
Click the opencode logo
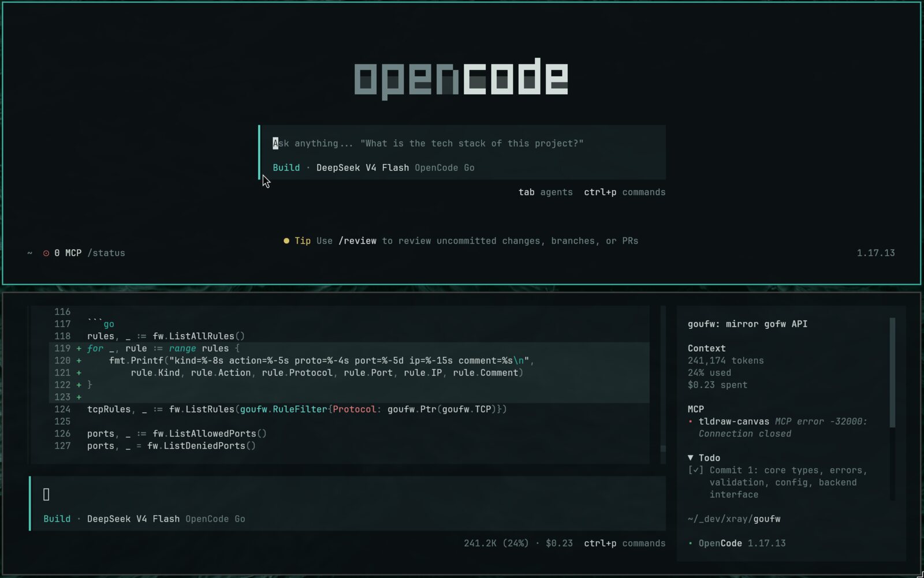[x=461, y=79]
